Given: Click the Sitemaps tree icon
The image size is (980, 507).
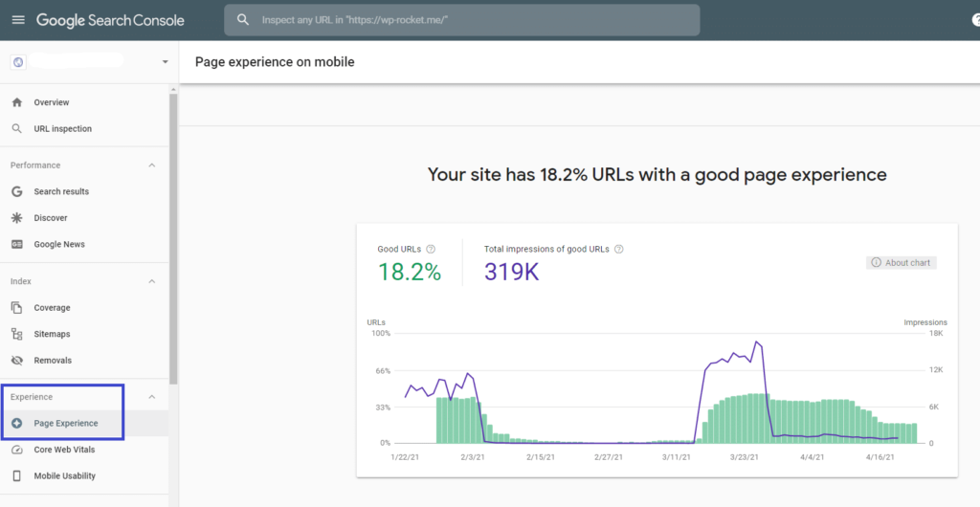Looking at the screenshot, I should tap(17, 334).
